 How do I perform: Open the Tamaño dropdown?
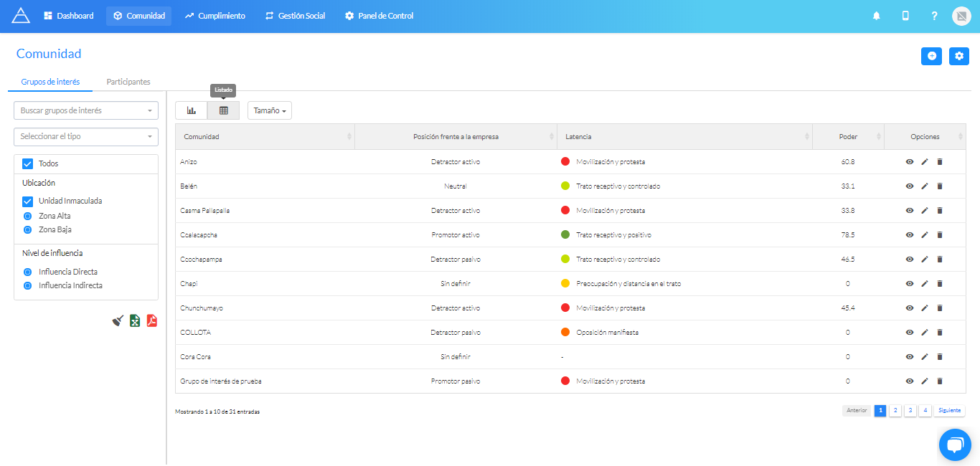point(270,110)
